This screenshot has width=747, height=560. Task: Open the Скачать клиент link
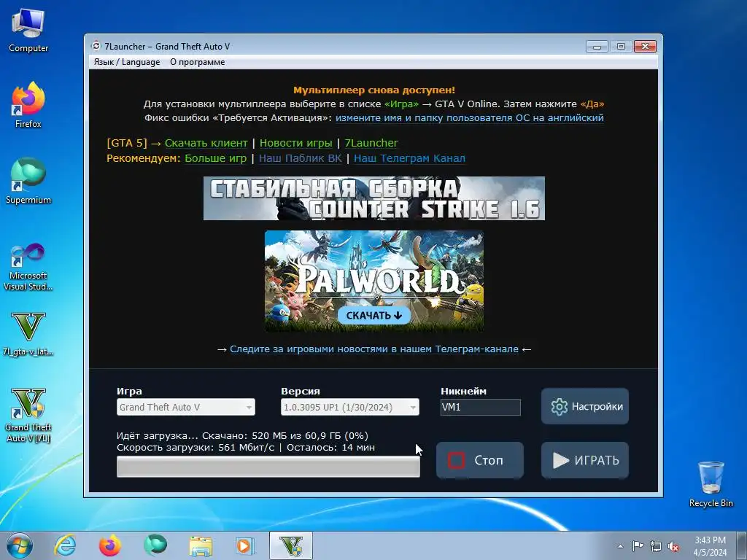206,143
